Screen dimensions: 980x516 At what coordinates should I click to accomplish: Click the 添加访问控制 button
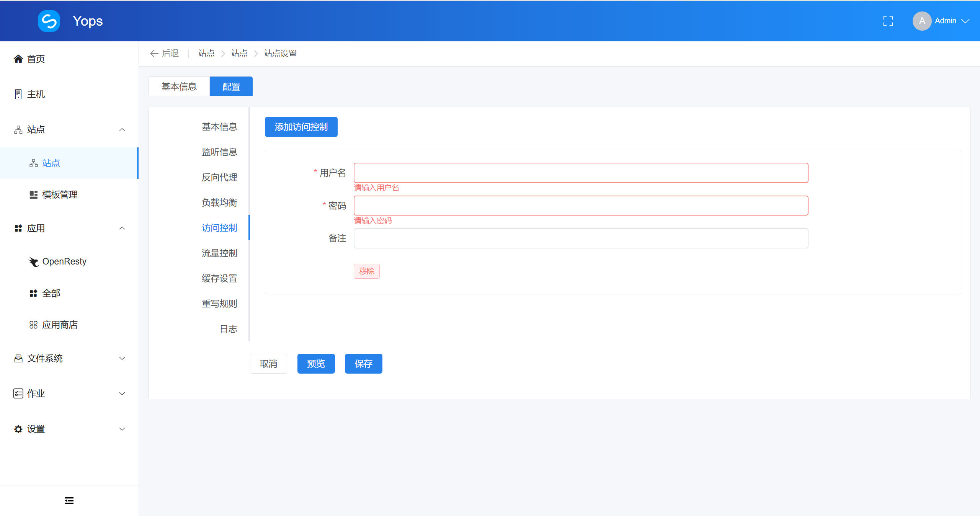(x=301, y=127)
